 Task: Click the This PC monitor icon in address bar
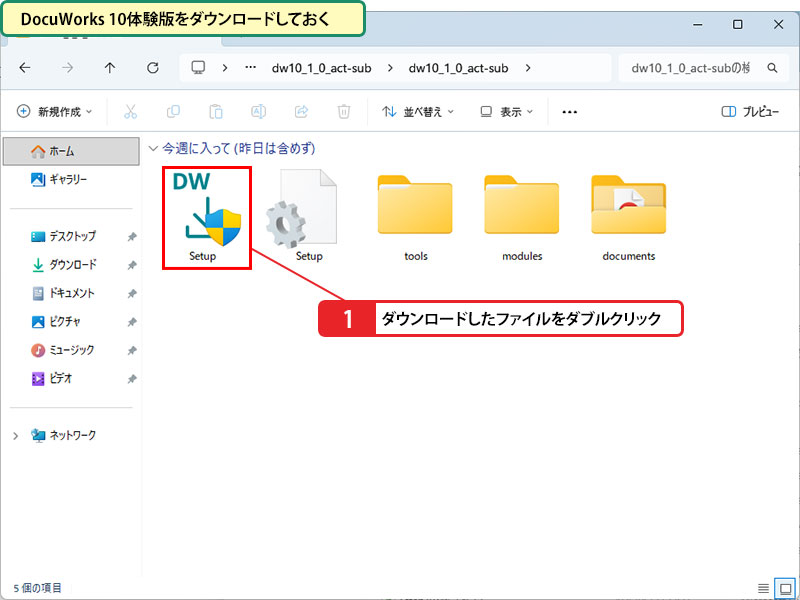click(198, 67)
